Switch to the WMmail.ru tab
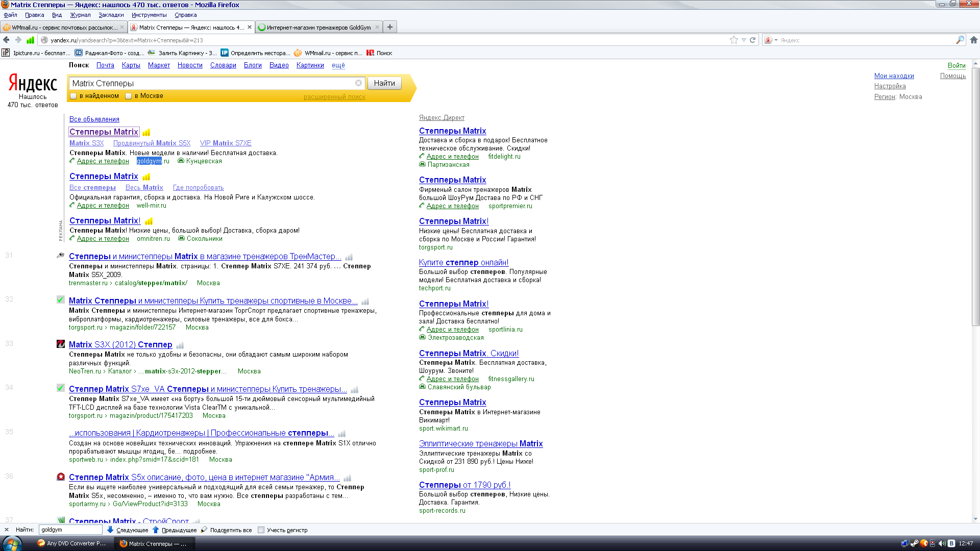Screen dimensions: 980x551 pyautogui.click(x=63, y=28)
